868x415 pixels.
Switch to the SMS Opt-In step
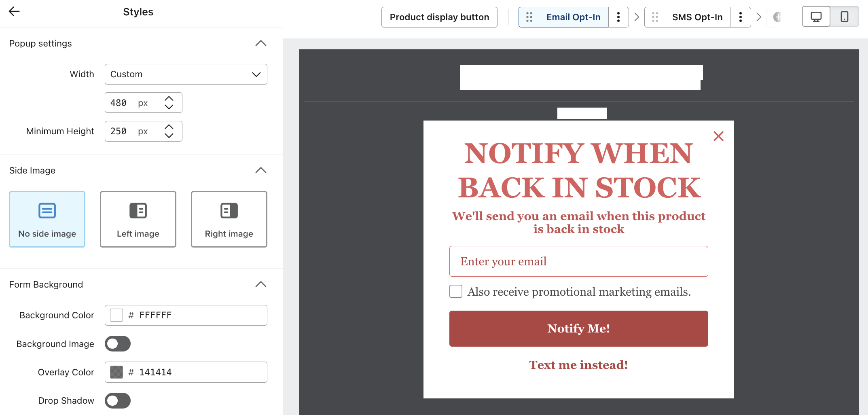pyautogui.click(x=698, y=17)
